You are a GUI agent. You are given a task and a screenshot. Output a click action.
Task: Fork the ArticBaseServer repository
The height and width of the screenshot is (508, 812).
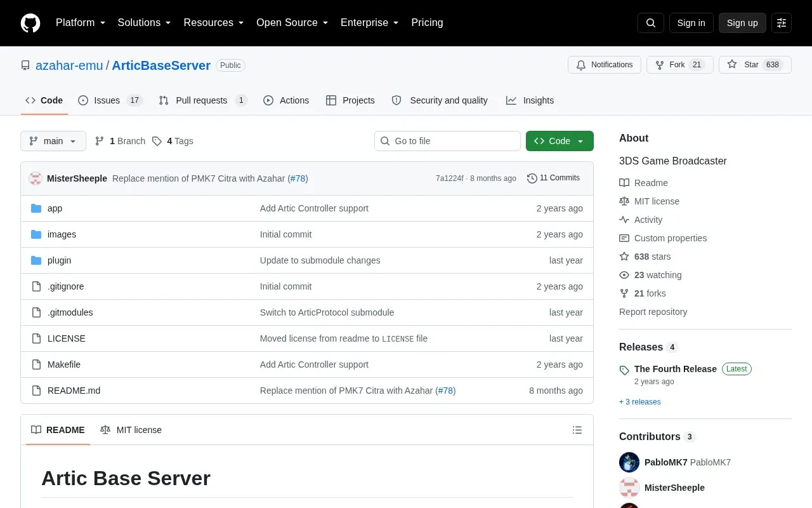tap(680, 65)
